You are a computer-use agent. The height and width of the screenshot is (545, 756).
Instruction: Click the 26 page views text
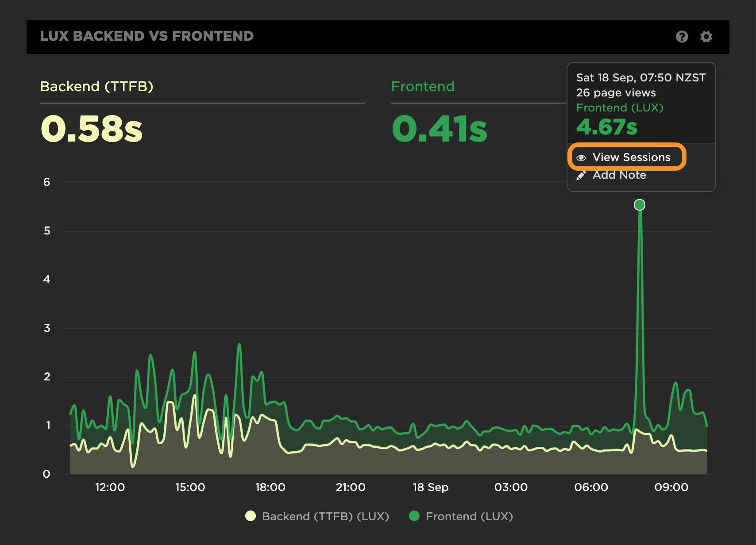tap(616, 93)
